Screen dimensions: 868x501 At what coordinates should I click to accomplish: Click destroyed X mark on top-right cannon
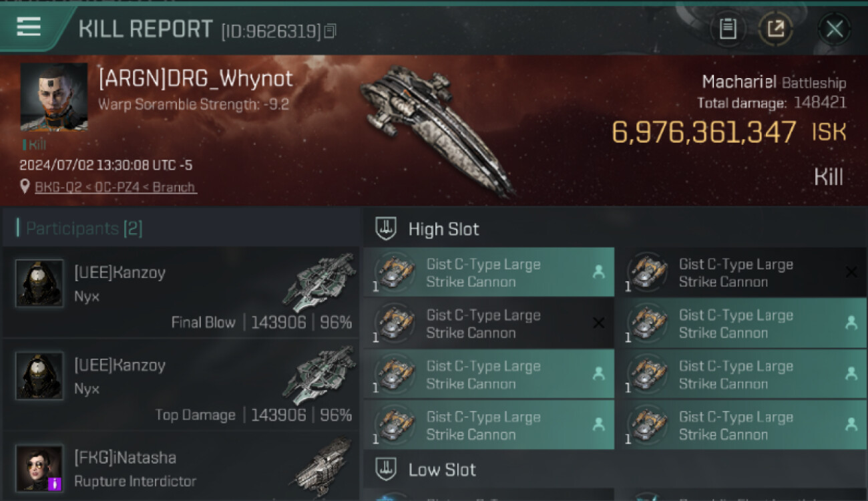click(x=851, y=272)
